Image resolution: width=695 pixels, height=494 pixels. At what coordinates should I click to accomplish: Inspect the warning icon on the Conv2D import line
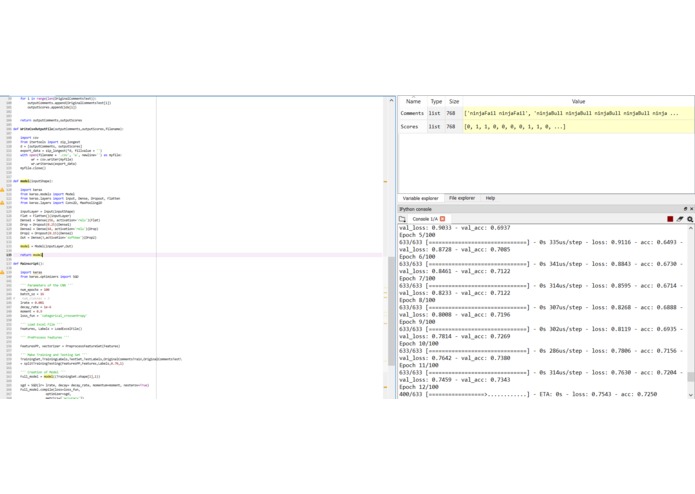pos(2,202)
